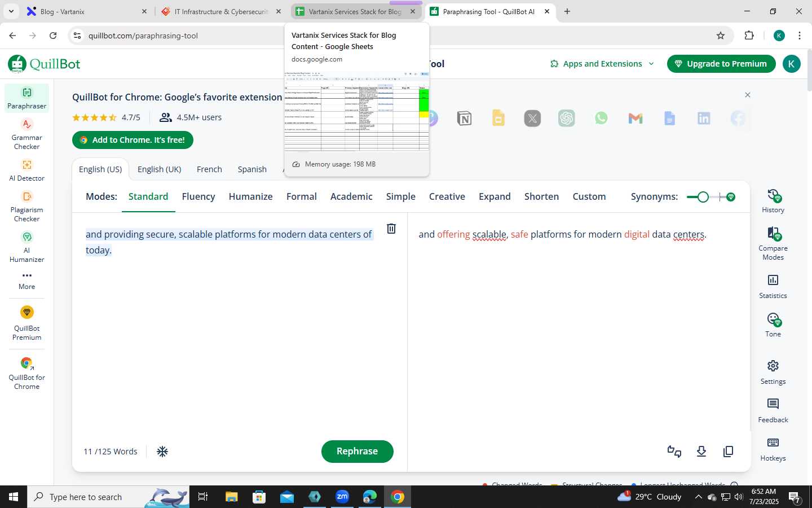The height and width of the screenshot is (508, 812).
Task: Click Add to Chrome. It's free! button
Action: [x=133, y=140]
